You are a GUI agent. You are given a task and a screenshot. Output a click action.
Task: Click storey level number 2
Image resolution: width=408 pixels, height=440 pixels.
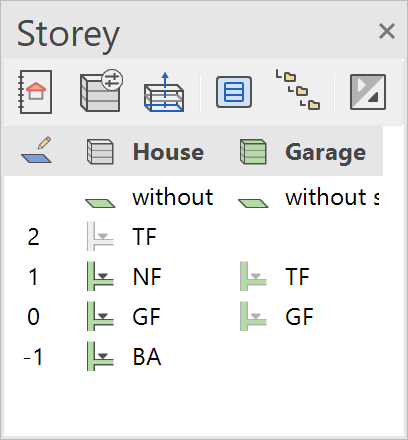[33, 237]
